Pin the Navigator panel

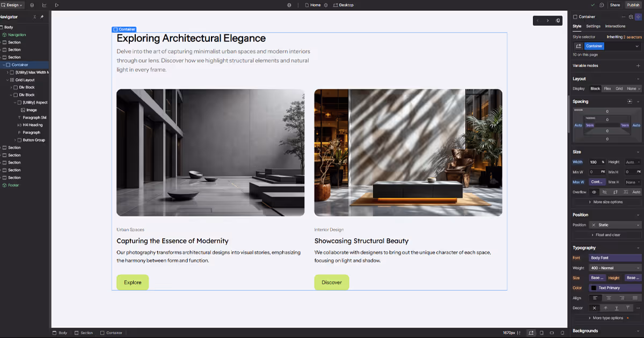pos(42,17)
